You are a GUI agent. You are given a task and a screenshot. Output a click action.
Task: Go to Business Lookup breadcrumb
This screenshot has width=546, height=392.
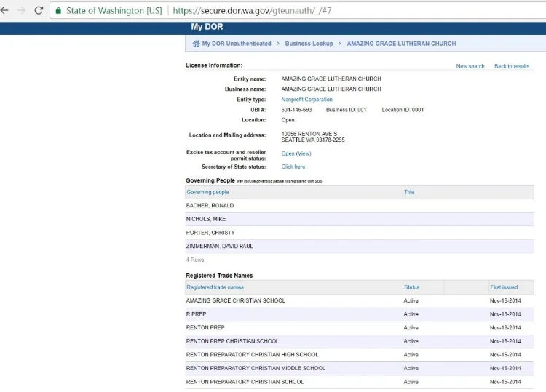coord(309,44)
